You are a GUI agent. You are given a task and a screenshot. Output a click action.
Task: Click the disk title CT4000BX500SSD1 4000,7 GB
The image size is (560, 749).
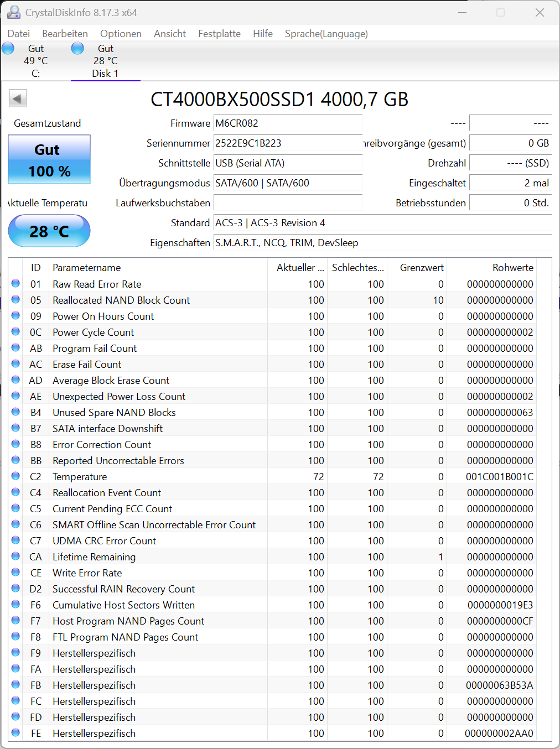[279, 100]
